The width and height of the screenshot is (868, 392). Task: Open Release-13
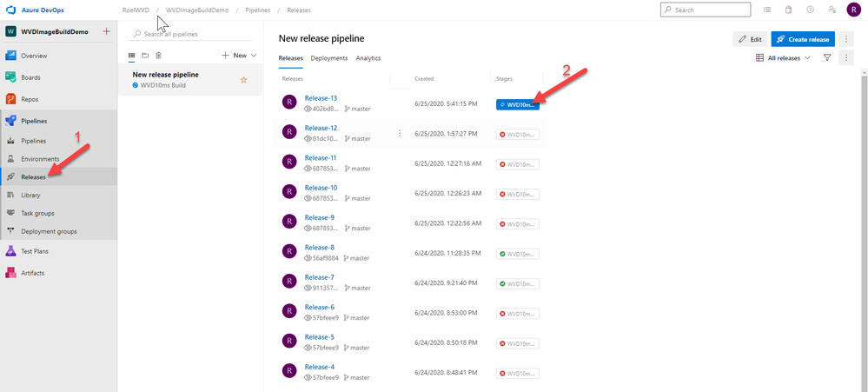321,98
